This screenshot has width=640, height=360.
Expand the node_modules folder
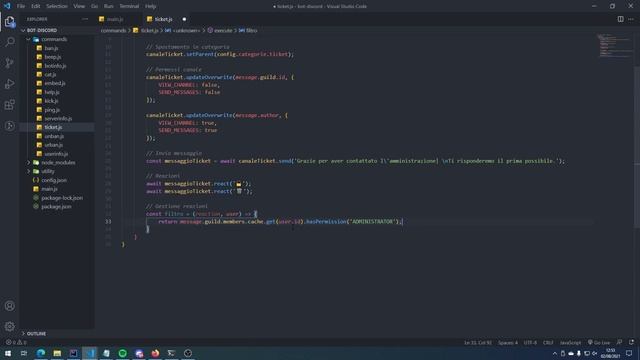point(57,162)
